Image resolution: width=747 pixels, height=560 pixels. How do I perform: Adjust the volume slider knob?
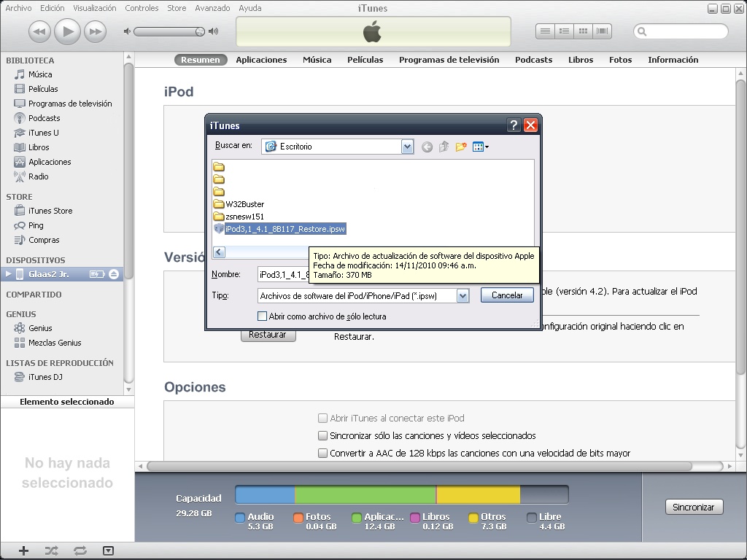(200, 31)
